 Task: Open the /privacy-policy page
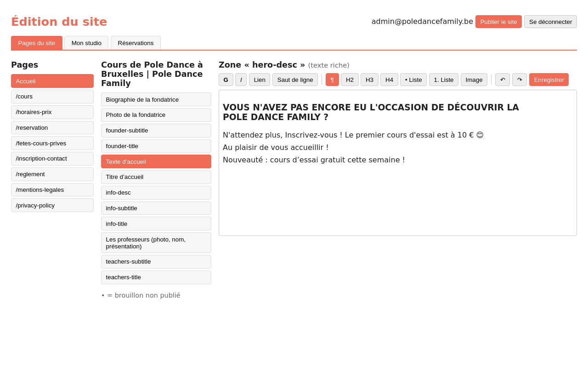(52, 205)
